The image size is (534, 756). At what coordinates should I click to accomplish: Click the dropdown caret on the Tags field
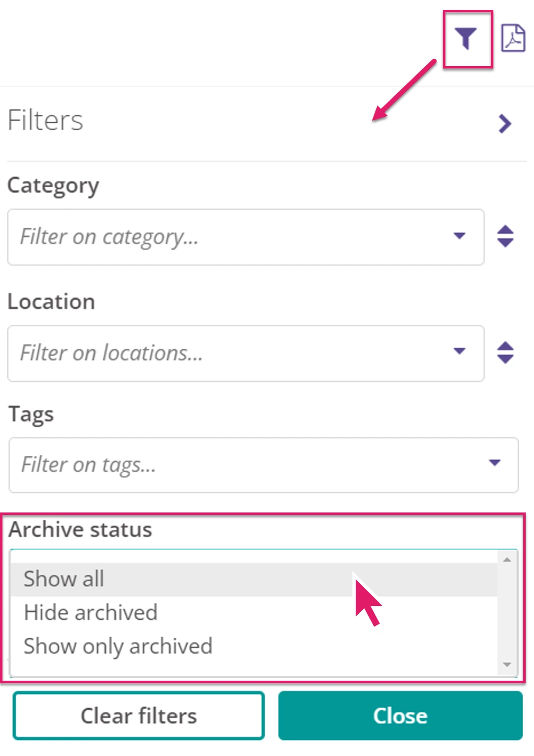[495, 462]
